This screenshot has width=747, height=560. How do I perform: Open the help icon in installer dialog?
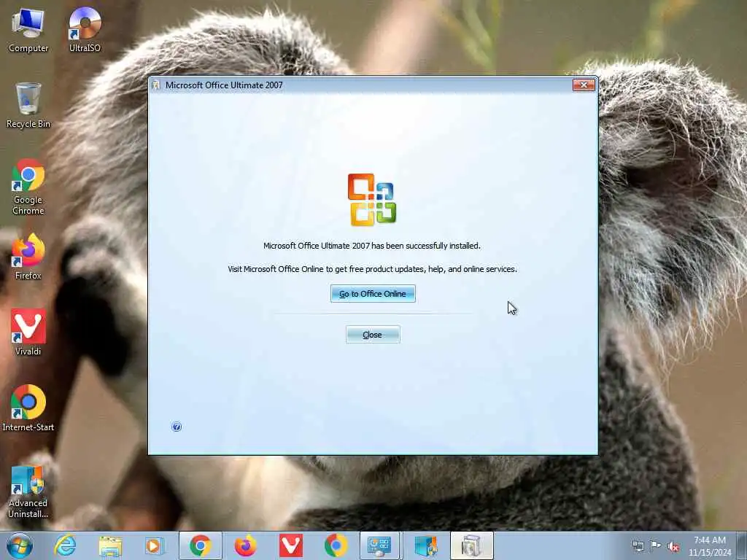coord(177,427)
